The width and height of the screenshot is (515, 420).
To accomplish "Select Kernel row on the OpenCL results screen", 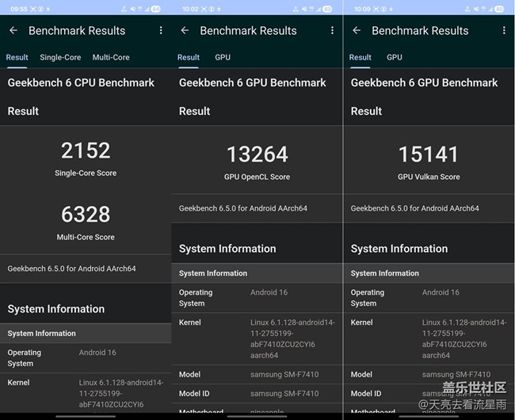I will [257, 339].
